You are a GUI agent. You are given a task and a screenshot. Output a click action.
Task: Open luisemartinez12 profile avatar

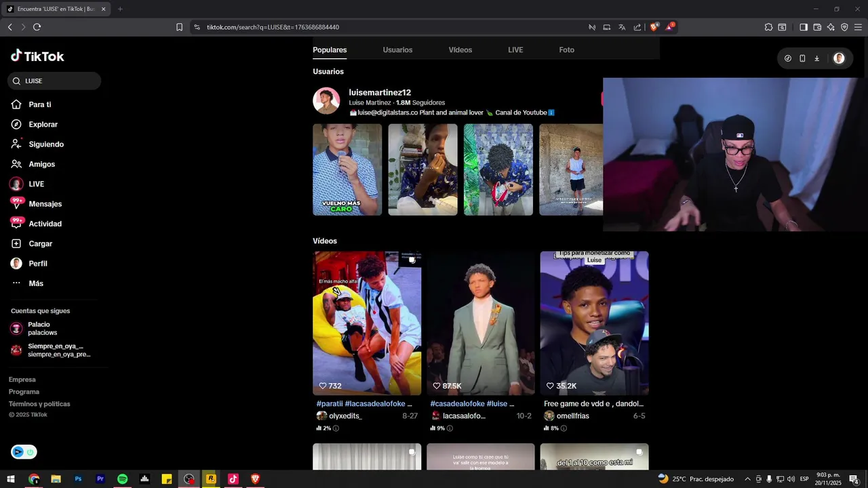[x=326, y=100]
